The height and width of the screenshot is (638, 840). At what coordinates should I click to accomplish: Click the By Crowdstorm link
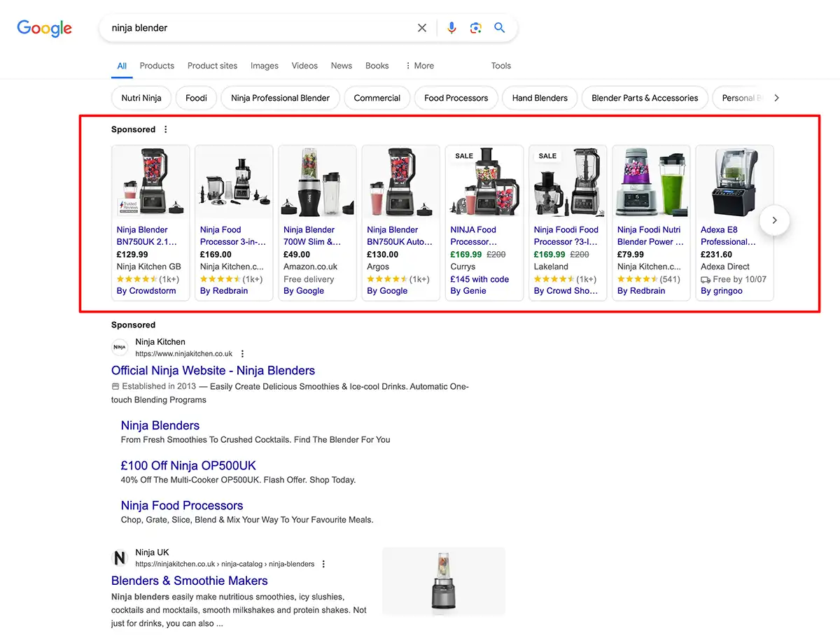(x=146, y=291)
